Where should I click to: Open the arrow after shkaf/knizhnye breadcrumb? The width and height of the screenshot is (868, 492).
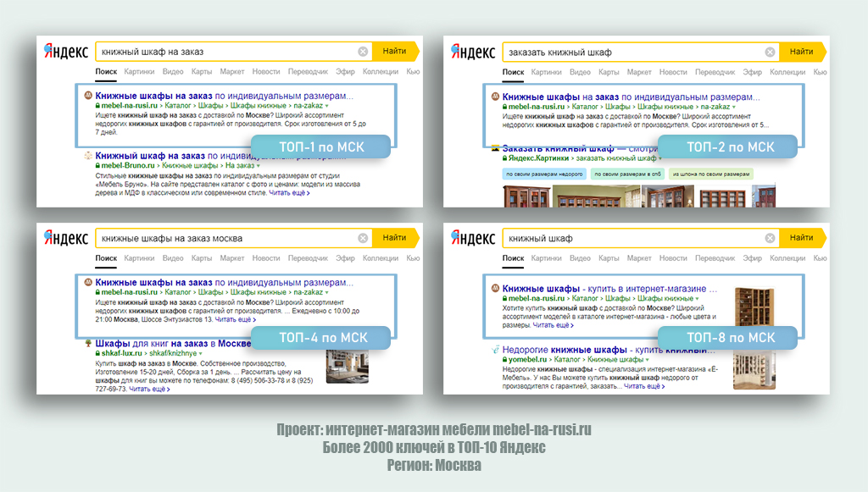pos(201,354)
